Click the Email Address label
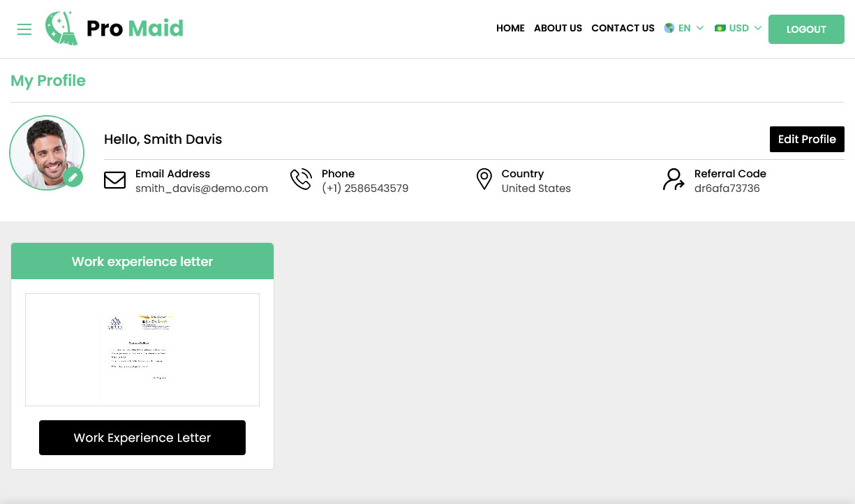This screenshot has height=504, width=855. click(172, 174)
